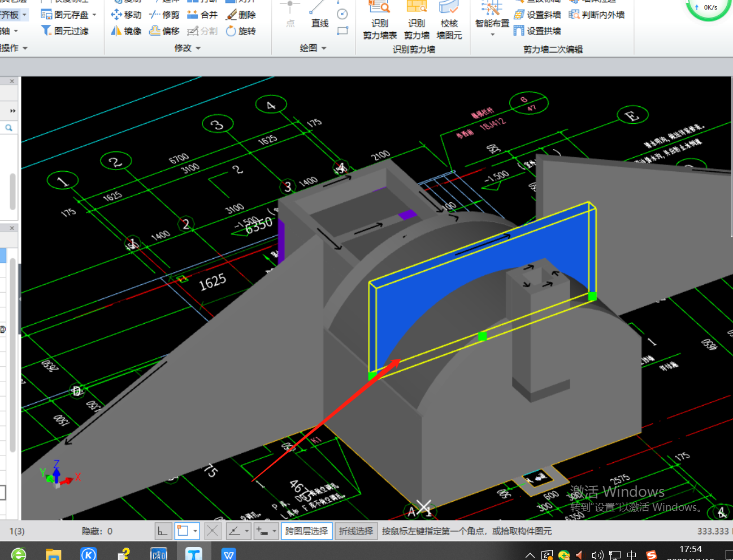Click the volume icon in system tray

coord(597,555)
